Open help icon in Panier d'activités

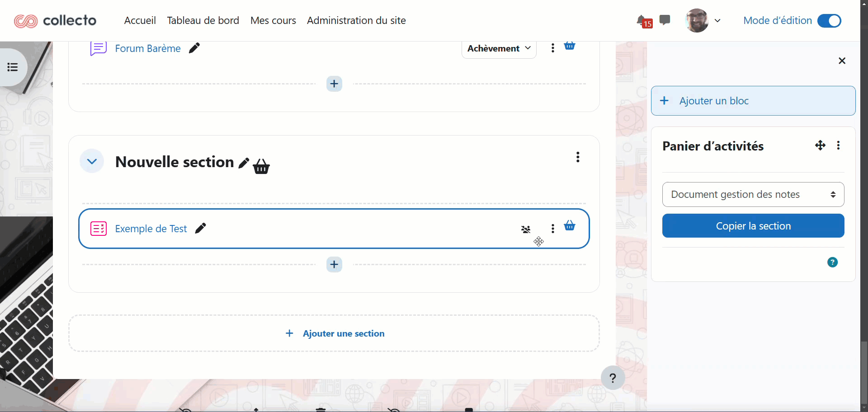832,262
